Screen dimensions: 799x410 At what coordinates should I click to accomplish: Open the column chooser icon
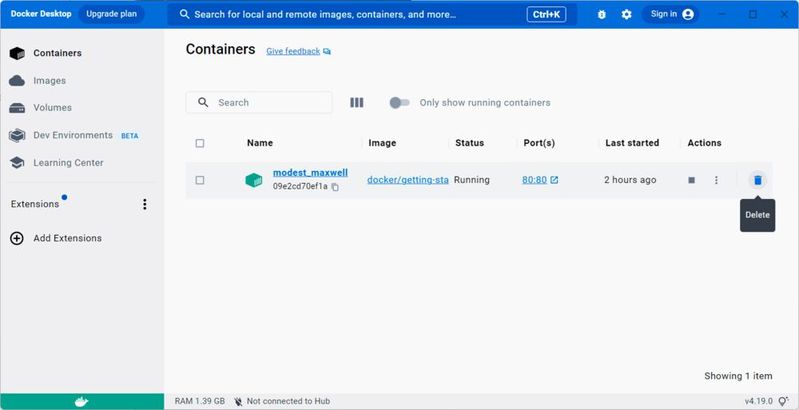[x=357, y=102]
